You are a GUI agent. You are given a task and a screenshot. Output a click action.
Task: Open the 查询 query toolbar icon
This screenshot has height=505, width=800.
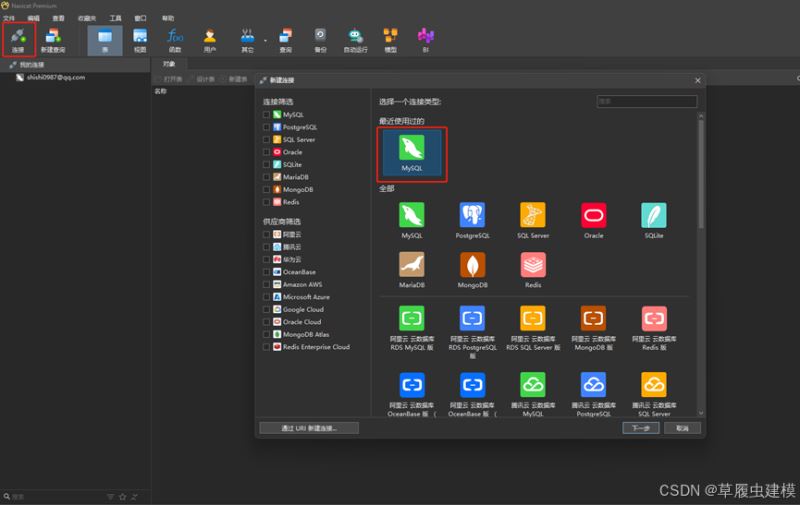tap(286, 41)
